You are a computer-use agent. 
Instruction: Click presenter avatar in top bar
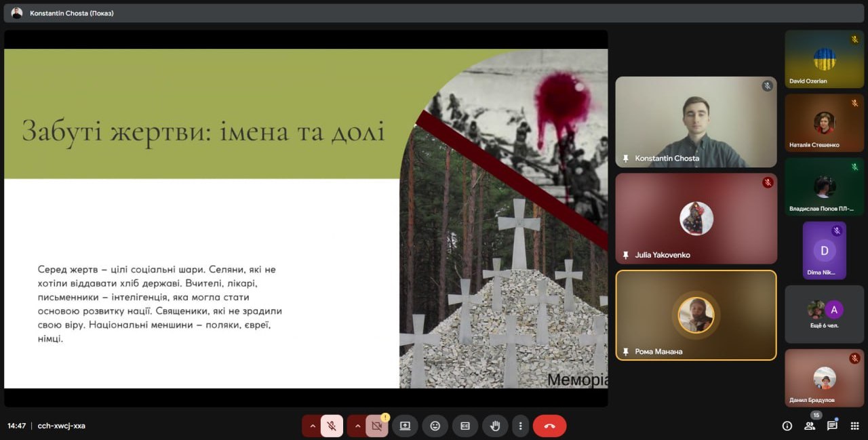pos(17,13)
